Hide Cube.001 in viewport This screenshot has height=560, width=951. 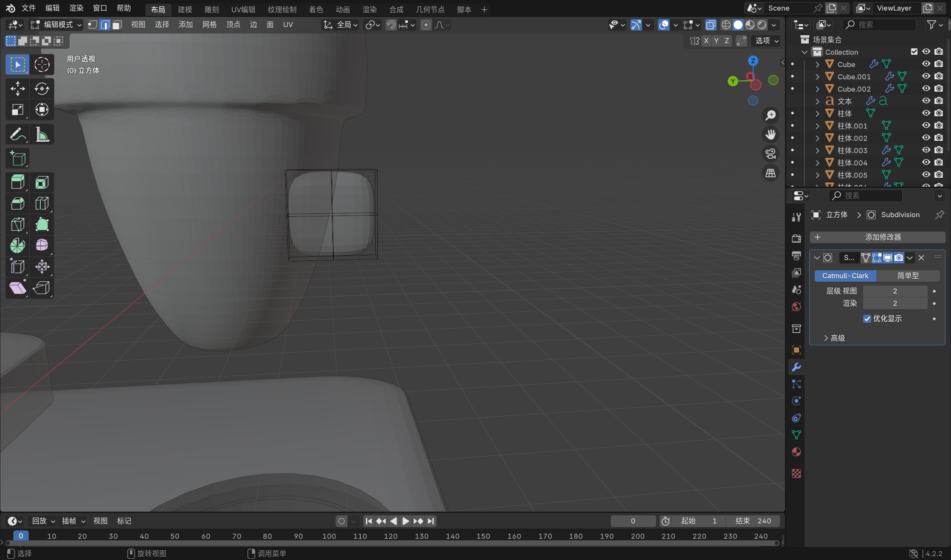(926, 76)
